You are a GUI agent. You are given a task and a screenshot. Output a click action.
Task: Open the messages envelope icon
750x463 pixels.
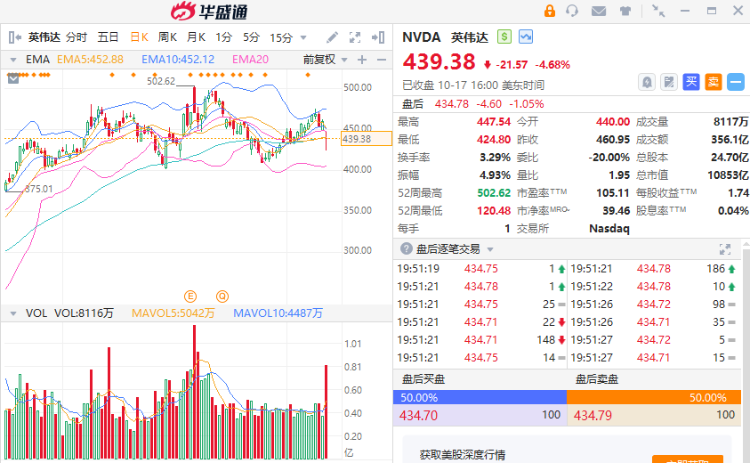tap(598, 11)
